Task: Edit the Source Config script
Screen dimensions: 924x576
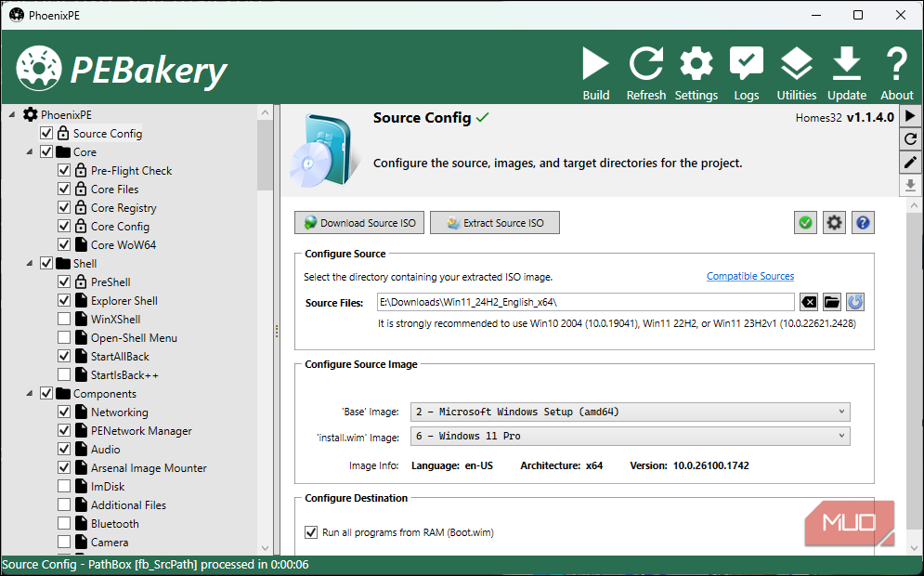Action: (x=910, y=163)
